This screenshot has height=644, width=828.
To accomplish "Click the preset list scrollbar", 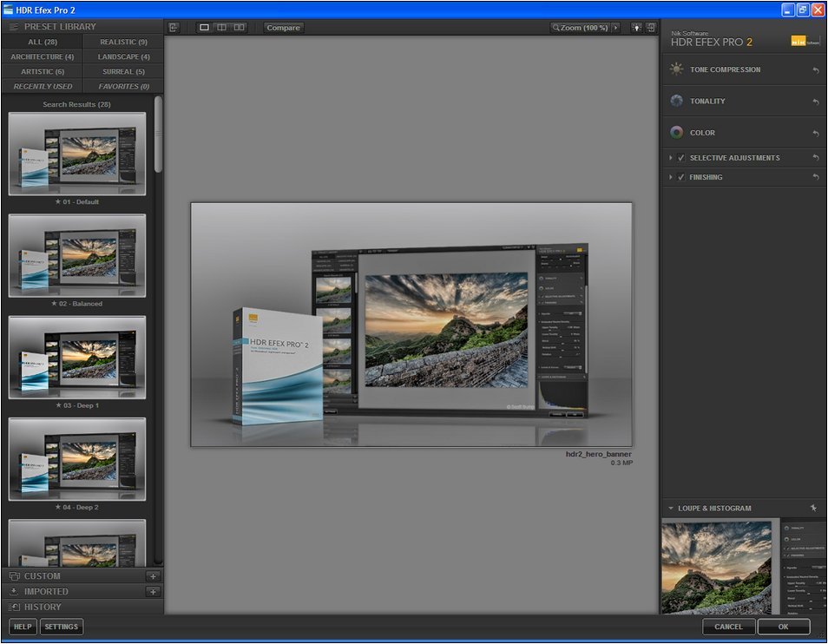I will coord(159,134).
